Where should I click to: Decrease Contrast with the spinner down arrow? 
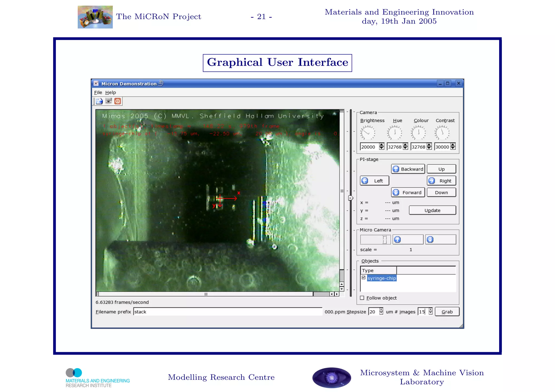tap(453, 148)
